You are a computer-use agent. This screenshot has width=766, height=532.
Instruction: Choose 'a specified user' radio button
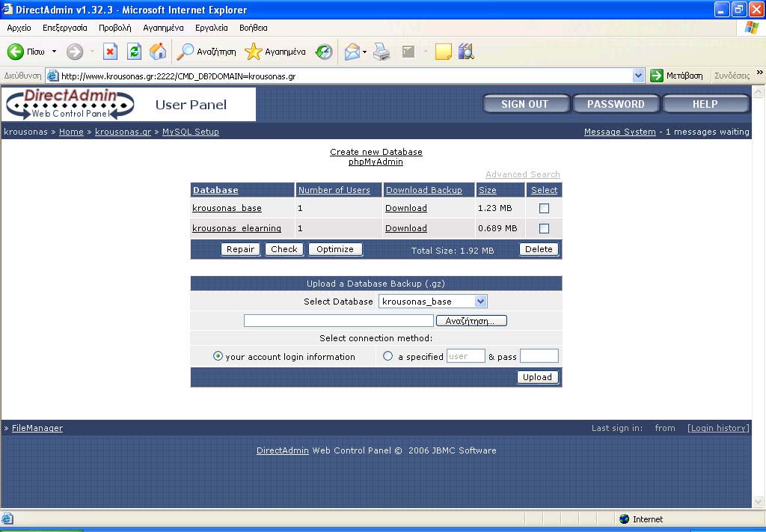[388, 356]
